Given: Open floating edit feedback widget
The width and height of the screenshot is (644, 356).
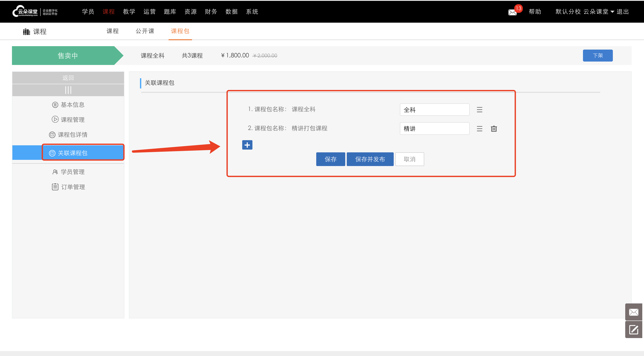Looking at the screenshot, I should tap(633, 330).
